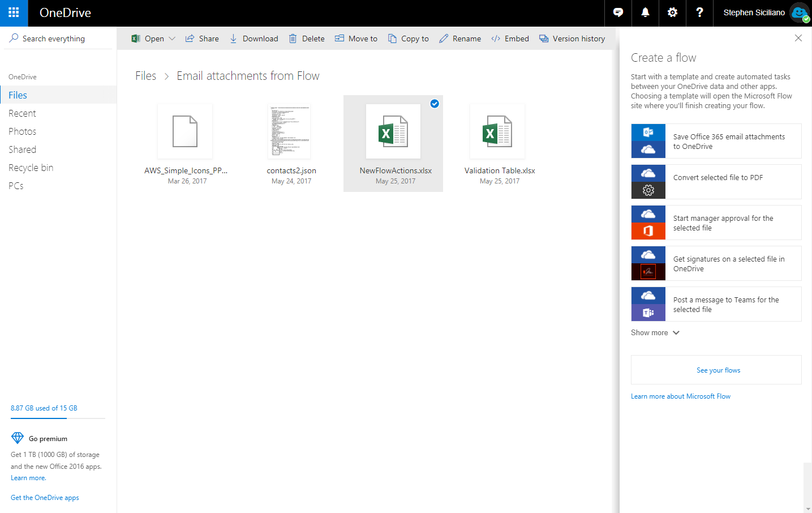Click the contacts2.json file name
This screenshot has height=513, width=812.
point(291,170)
